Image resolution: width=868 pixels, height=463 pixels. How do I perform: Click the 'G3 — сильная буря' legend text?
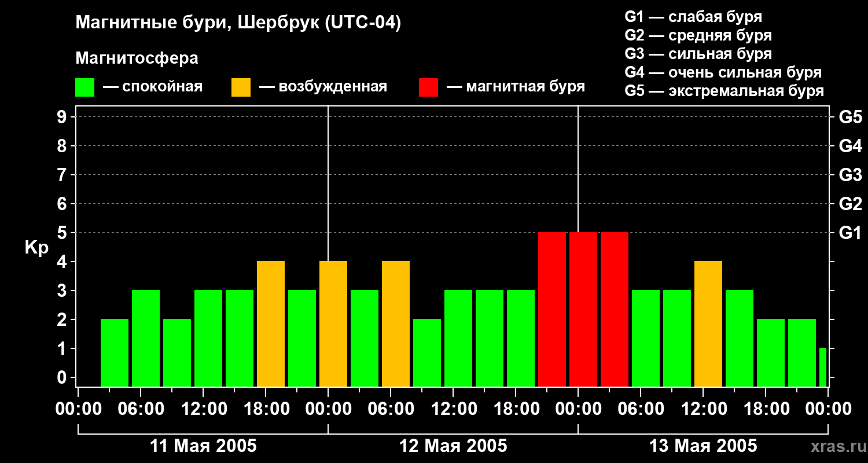tap(698, 54)
